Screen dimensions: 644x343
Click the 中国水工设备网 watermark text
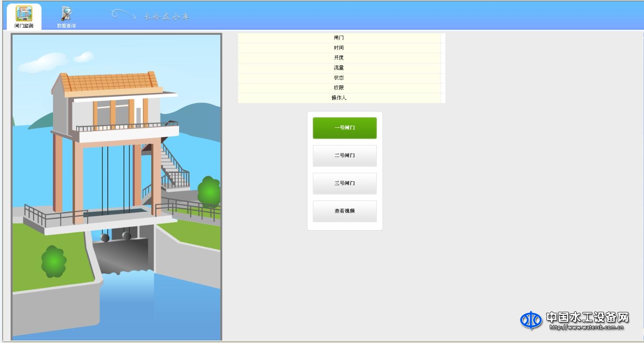pyautogui.click(x=587, y=317)
